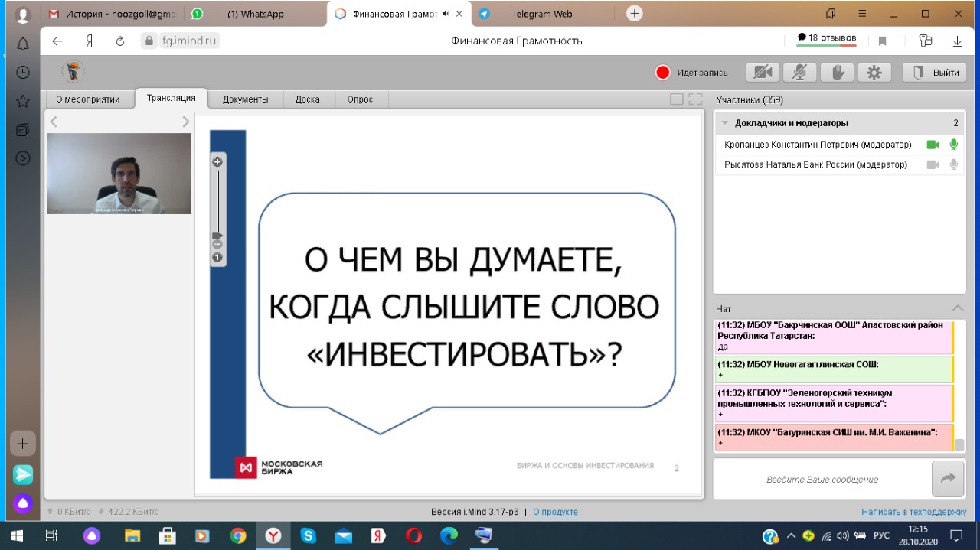Switch to the Опрос tab
The width and height of the screenshot is (980, 550).
360,99
